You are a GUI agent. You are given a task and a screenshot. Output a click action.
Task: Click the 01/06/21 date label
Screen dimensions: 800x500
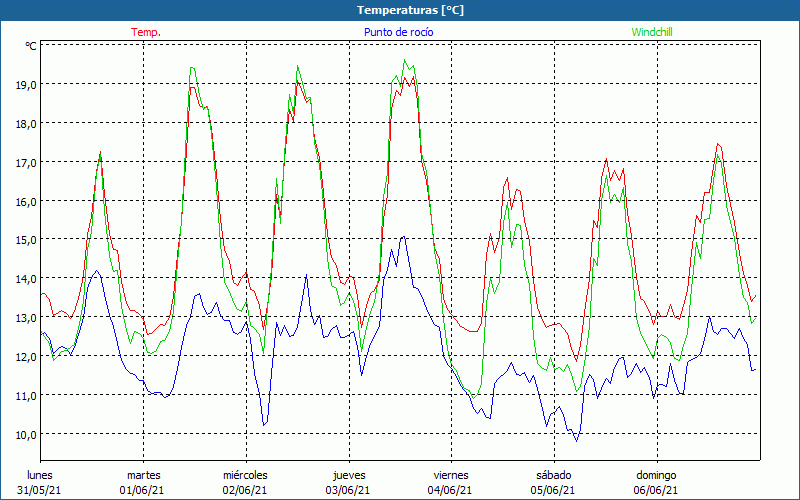142,490
